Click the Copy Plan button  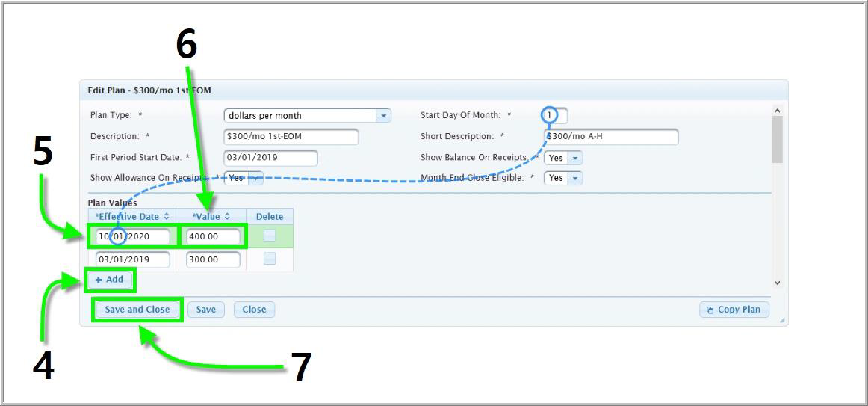point(734,310)
